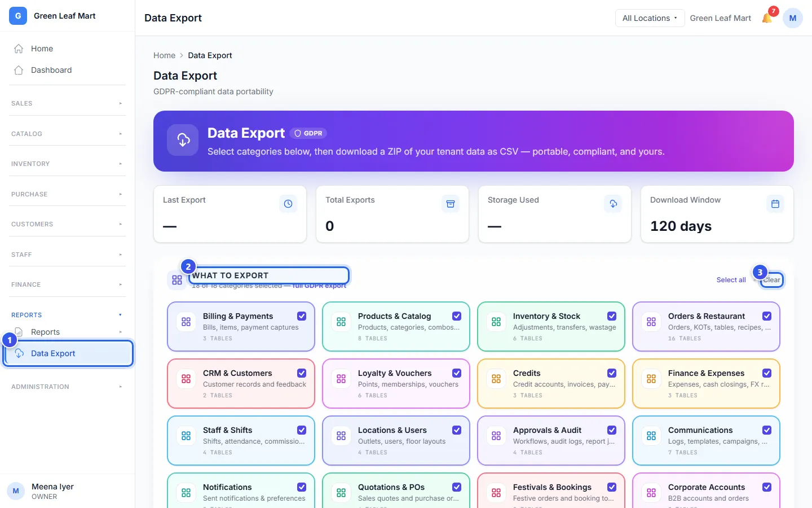Deselect the Approvals & Audit checkbox
This screenshot has width=812, height=508.
[612, 430]
